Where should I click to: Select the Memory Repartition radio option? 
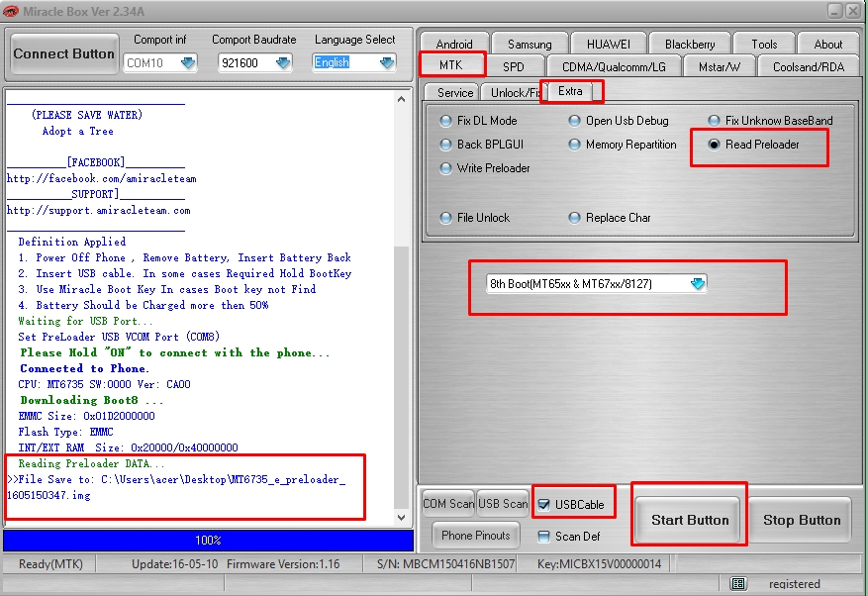click(623, 144)
